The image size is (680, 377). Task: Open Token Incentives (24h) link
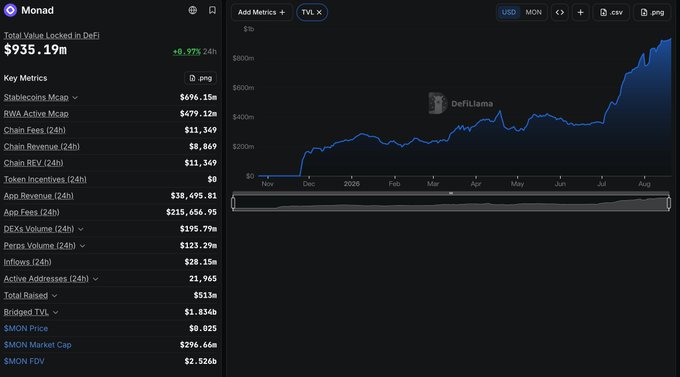tap(45, 179)
